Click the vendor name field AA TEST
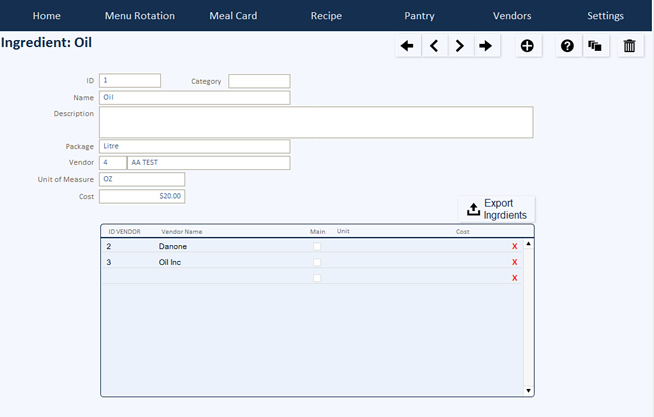 (209, 163)
